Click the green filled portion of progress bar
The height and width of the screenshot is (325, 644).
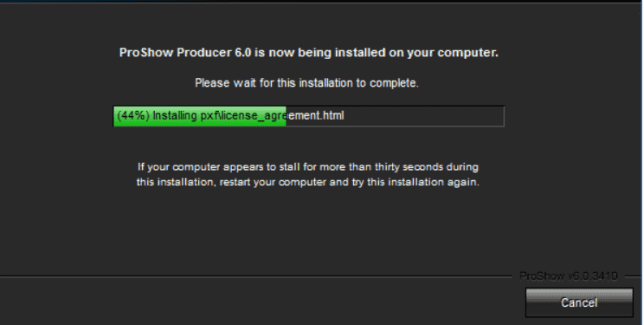200,116
